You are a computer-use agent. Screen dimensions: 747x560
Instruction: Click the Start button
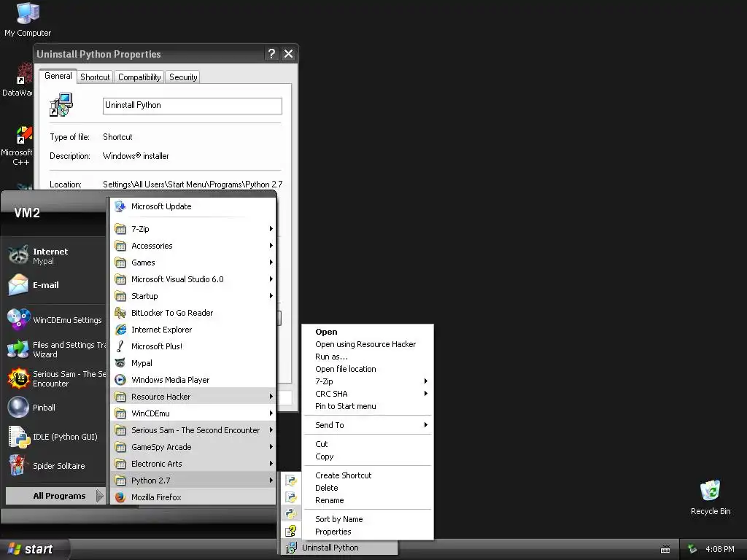(34, 549)
